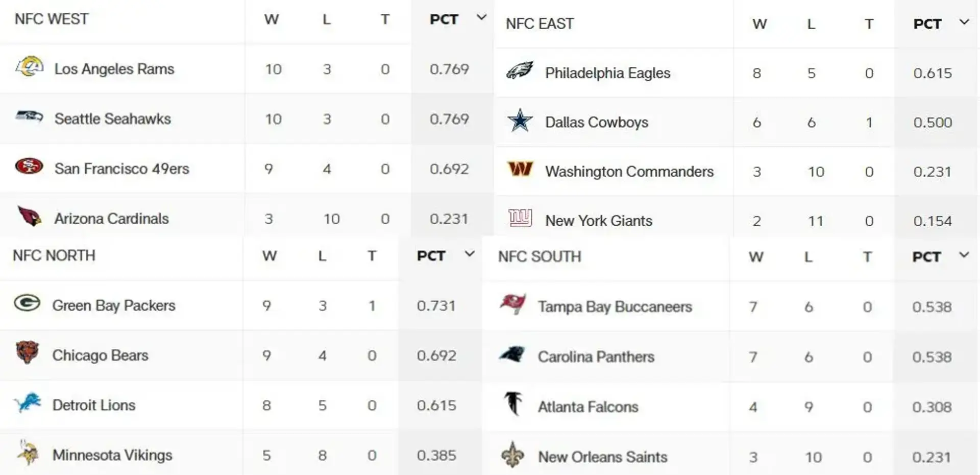This screenshot has height=475, width=980.
Task: Open the Carolina Panthers team link
Action: pos(596,357)
